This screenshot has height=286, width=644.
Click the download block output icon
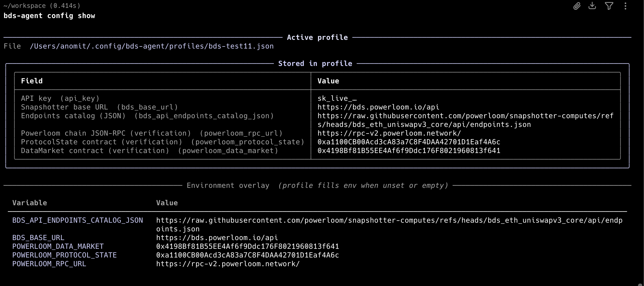[x=592, y=6]
